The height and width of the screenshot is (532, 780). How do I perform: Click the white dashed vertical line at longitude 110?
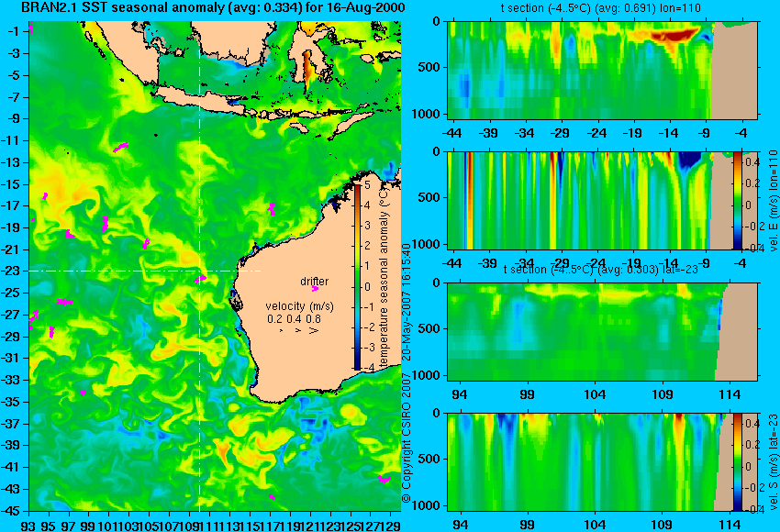199,267
